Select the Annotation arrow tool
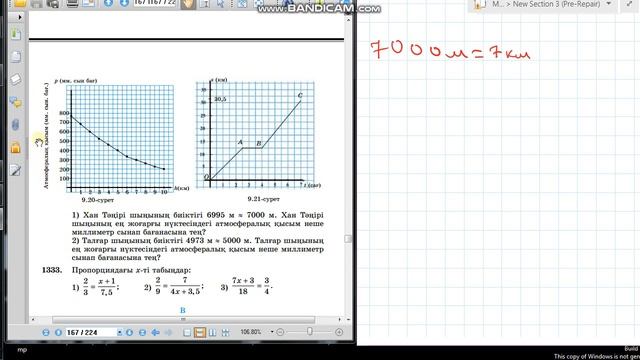Viewport: 640px width, 360px height. (220, 4)
